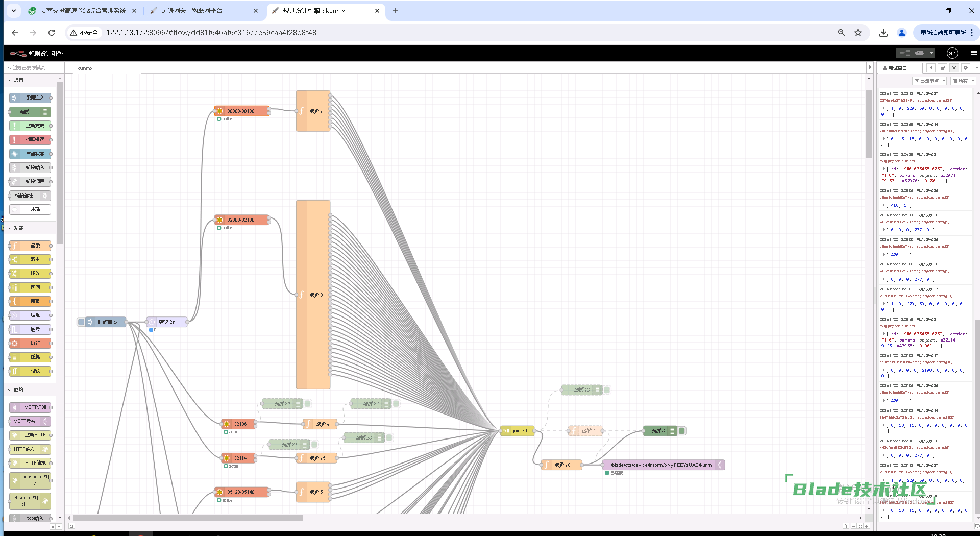Select the 延迟 delay palette node
Image resolution: width=980 pixels, height=536 pixels.
(x=31, y=315)
